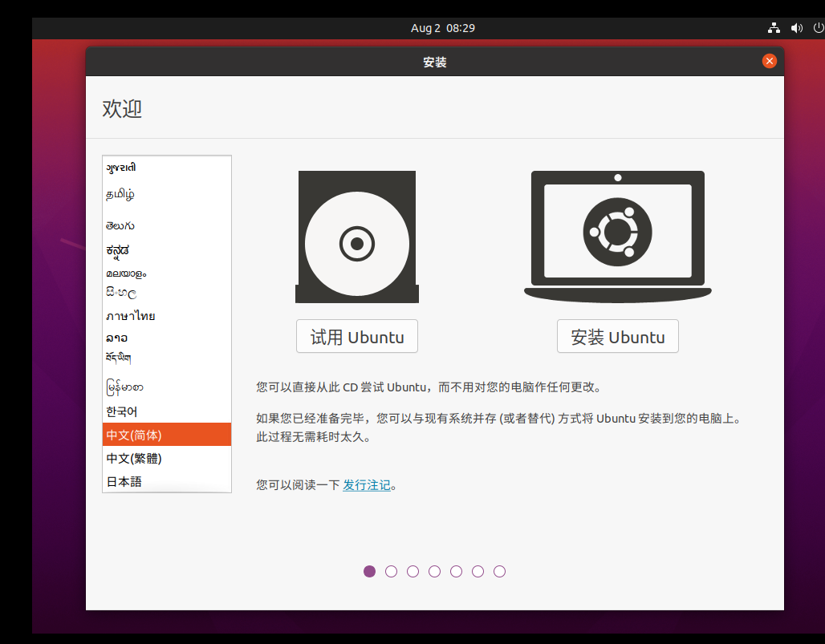Select ລາວ in the language list

click(167, 338)
